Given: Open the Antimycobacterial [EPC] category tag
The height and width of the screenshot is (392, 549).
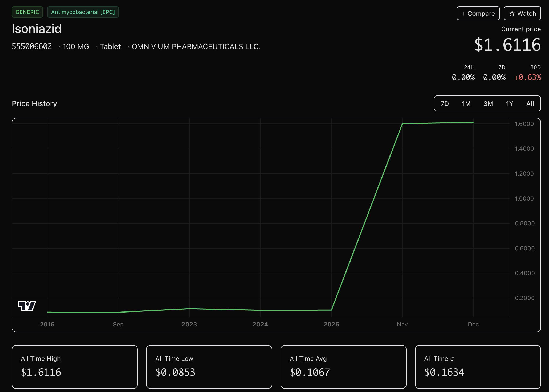Looking at the screenshot, I should (x=83, y=12).
